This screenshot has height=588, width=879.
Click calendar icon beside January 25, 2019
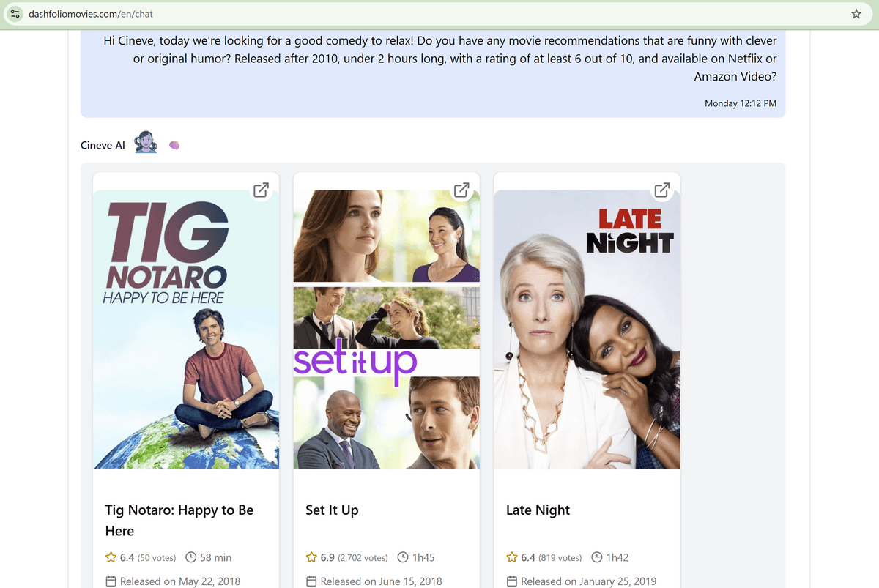[x=512, y=581]
